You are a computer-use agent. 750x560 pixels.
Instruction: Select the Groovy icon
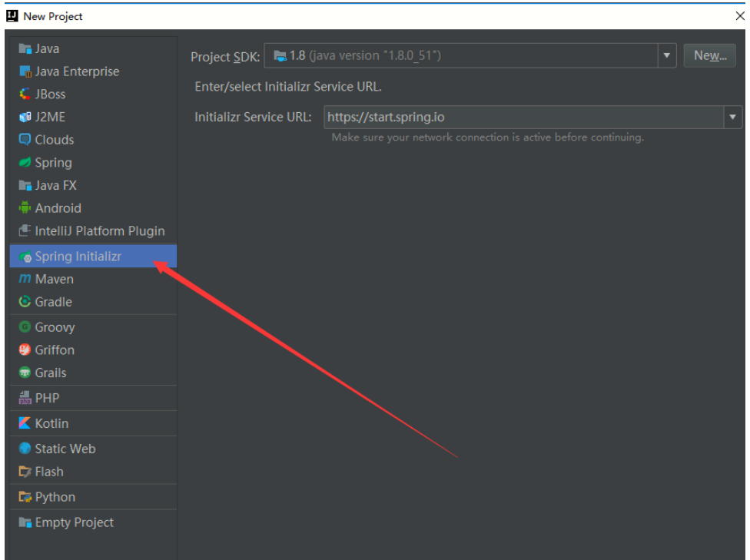pos(25,327)
